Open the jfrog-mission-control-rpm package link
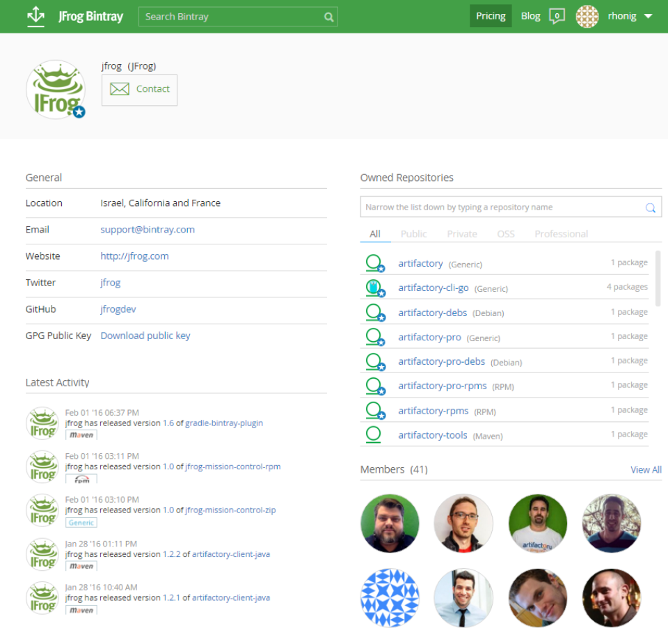 pos(233,466)
